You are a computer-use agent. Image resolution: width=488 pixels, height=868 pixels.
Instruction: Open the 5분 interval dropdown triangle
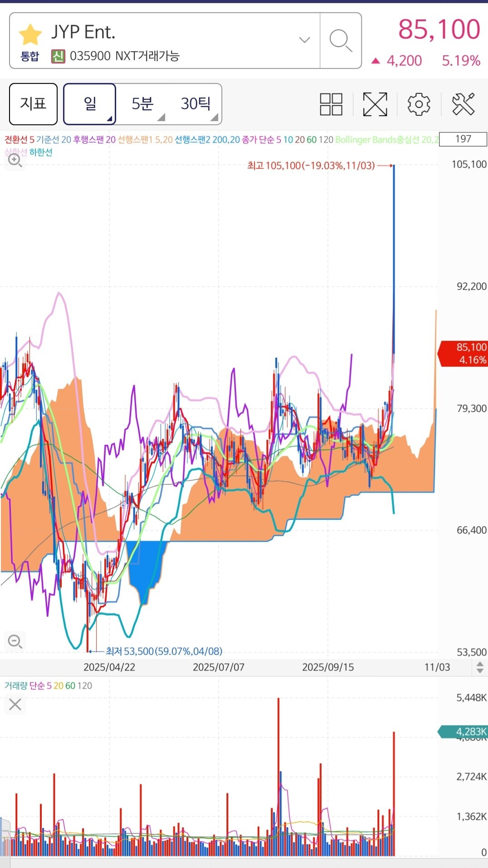coord(161,118)
